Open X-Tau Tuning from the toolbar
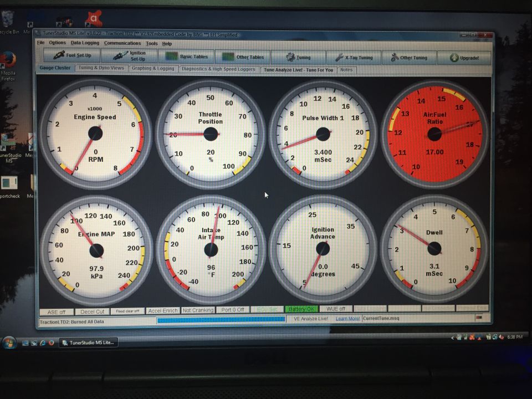 354,58
